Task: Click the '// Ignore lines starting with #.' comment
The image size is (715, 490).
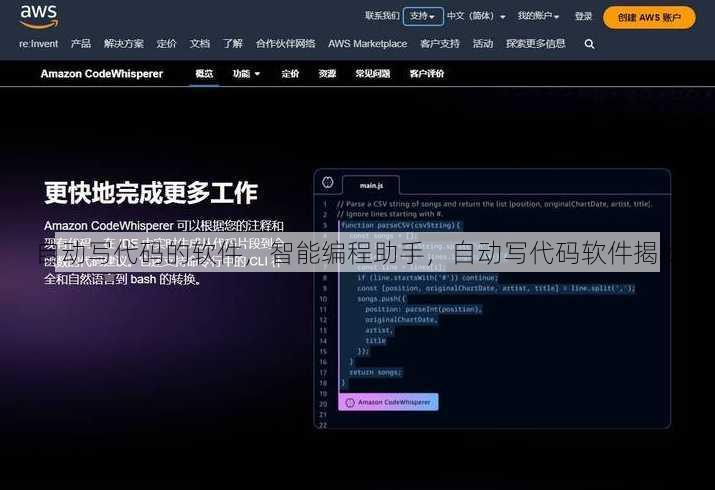Action: 390,214
